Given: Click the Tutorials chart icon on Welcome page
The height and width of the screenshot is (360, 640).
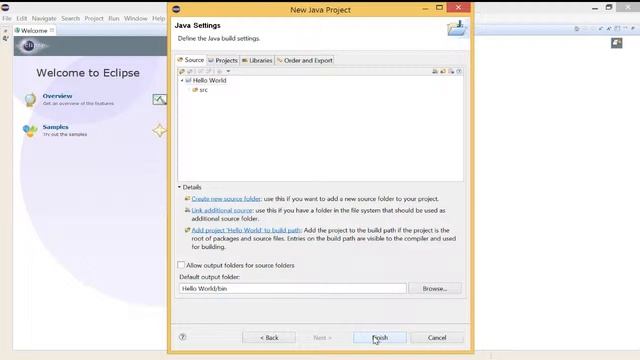Looking at the screenshot, I should 159,99.
